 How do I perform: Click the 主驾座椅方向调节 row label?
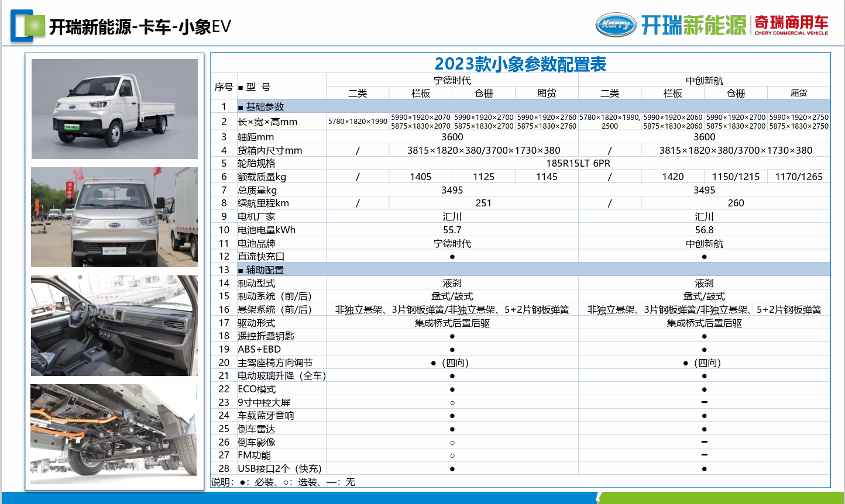[x=275, y=363]
